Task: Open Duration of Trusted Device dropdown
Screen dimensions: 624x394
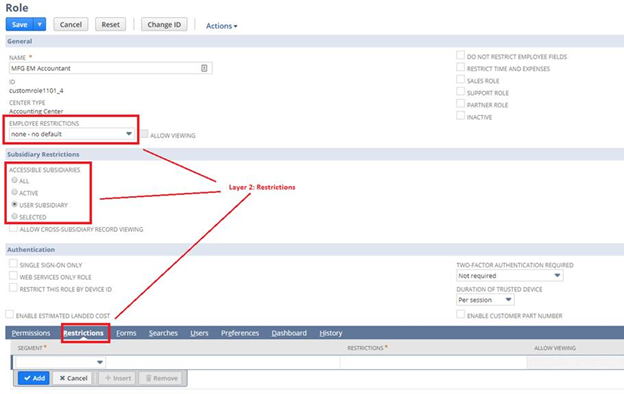Action: click(x=485, y=300)
